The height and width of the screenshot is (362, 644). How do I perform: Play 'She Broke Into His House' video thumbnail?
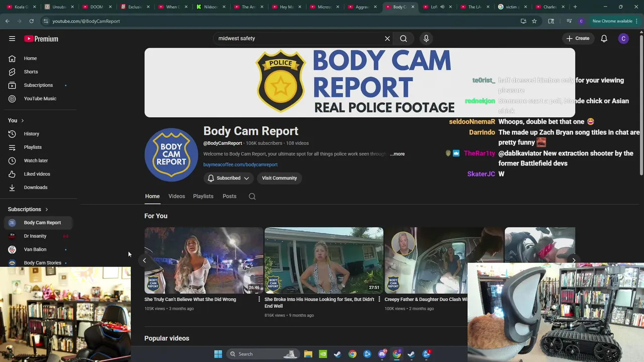point(324,260)
